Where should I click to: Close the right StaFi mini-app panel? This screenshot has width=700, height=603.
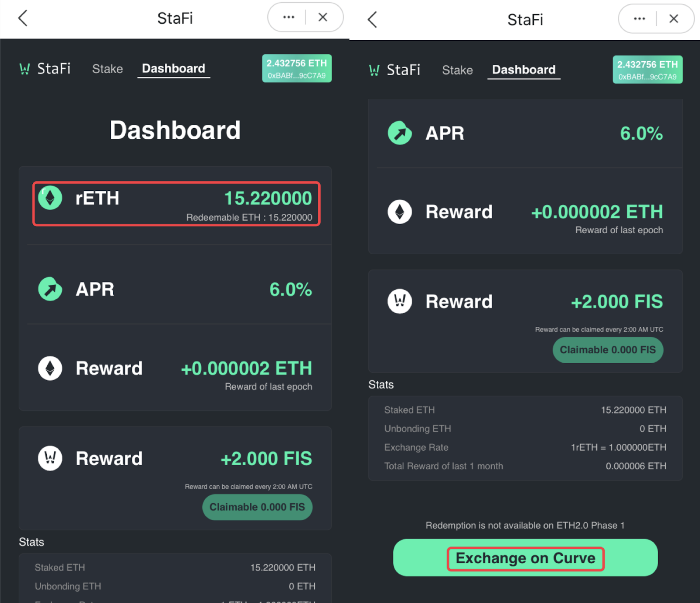click(674, 18)
